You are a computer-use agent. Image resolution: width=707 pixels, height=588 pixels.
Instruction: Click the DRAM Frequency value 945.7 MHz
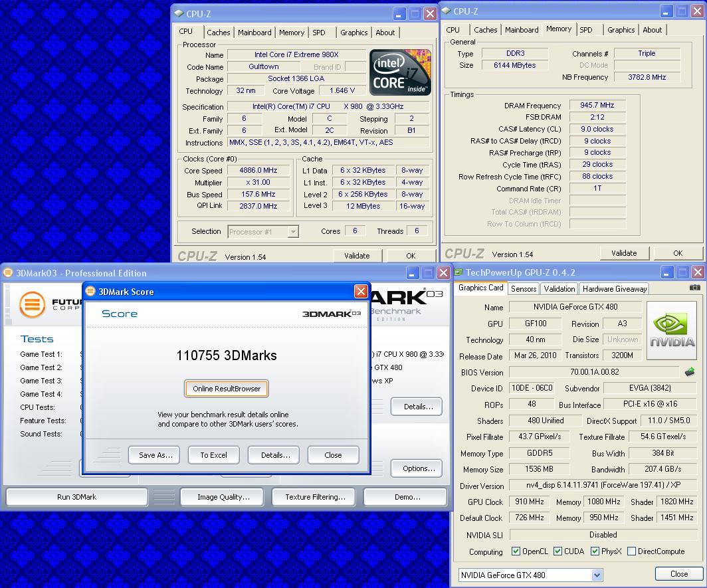pyautogui.click(x=597, y=105)
